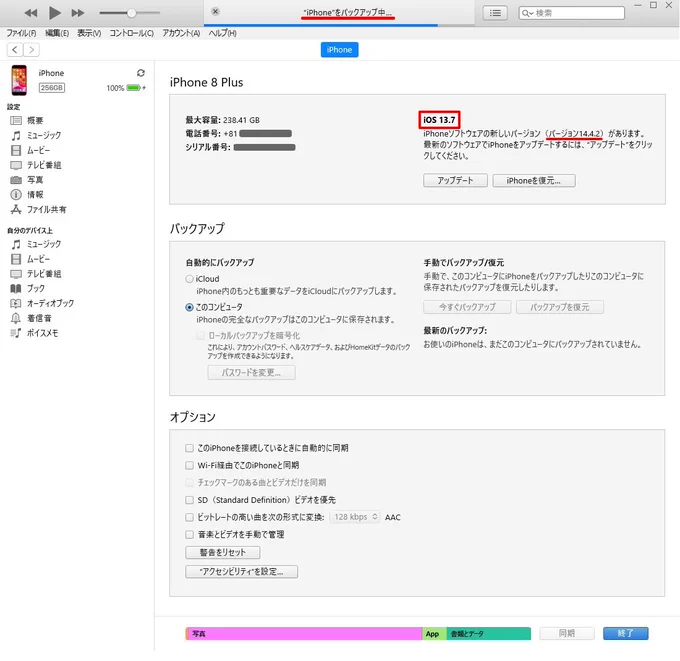Click the 警告をリセット button
Screen dimensions: 680x661
(223, 553)
